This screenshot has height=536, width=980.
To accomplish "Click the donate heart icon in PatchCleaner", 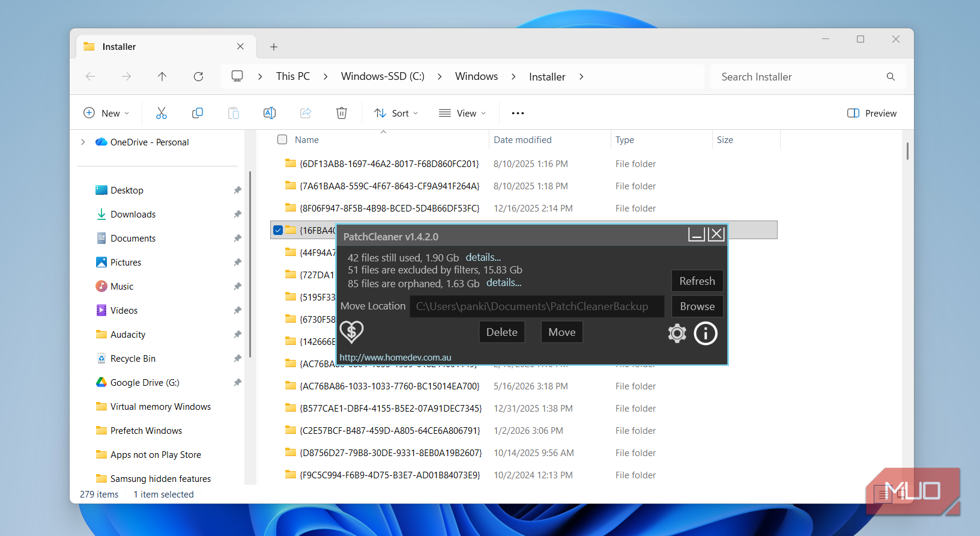I will coord(352,331).
